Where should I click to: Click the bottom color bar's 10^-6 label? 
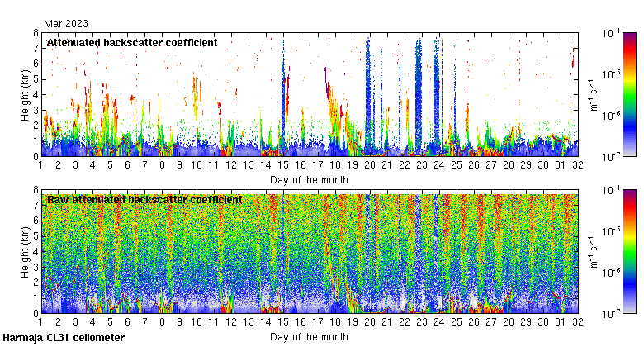coord(611,272)
